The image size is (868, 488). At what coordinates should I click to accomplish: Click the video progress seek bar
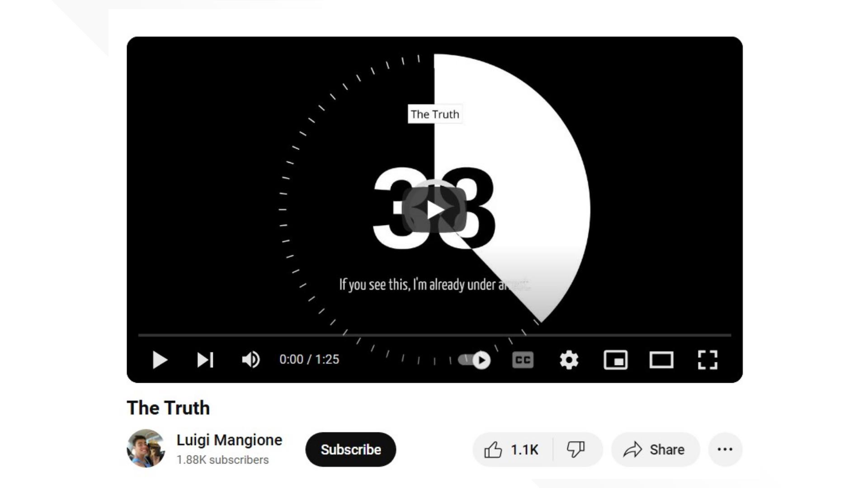pos(434,335)
